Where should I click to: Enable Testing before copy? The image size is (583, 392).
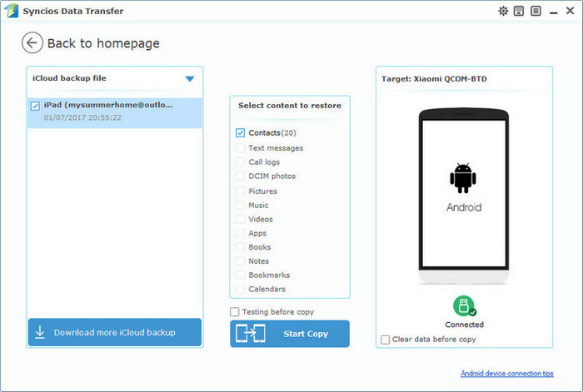pos(235,312)
